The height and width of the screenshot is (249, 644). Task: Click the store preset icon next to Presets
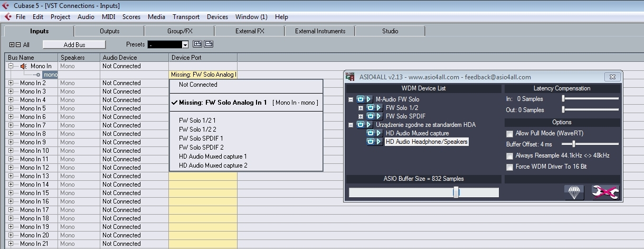pyautogui.click(x=198, y=44)
